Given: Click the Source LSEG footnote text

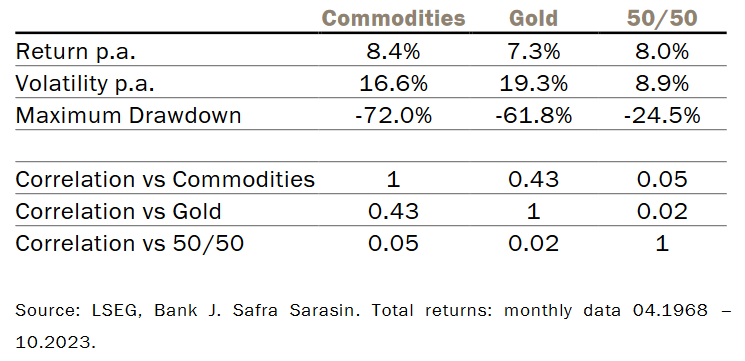Looking at the screenshot, I should point(373,325).
